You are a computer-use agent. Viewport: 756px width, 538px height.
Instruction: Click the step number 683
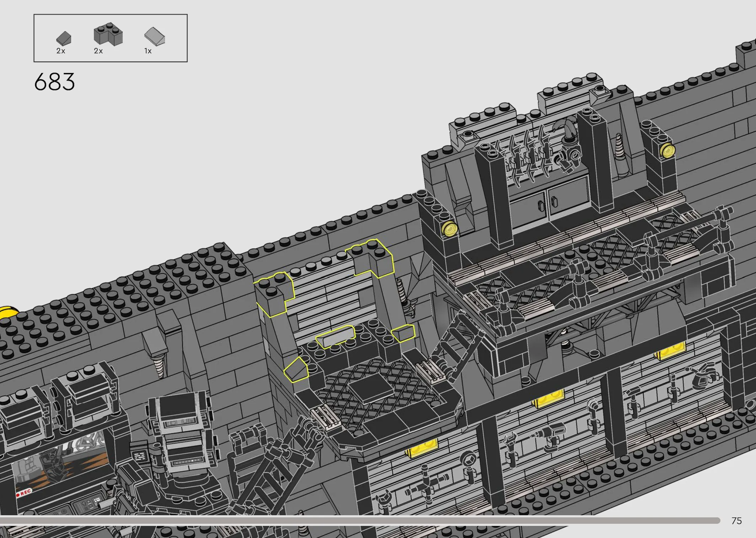tap(54, 82)
